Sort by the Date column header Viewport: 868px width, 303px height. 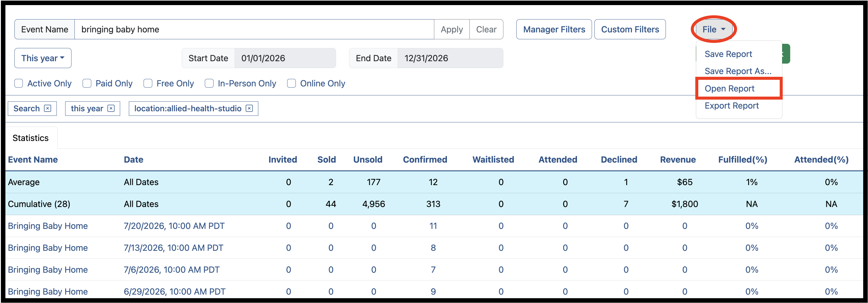[x=133, y=159]
